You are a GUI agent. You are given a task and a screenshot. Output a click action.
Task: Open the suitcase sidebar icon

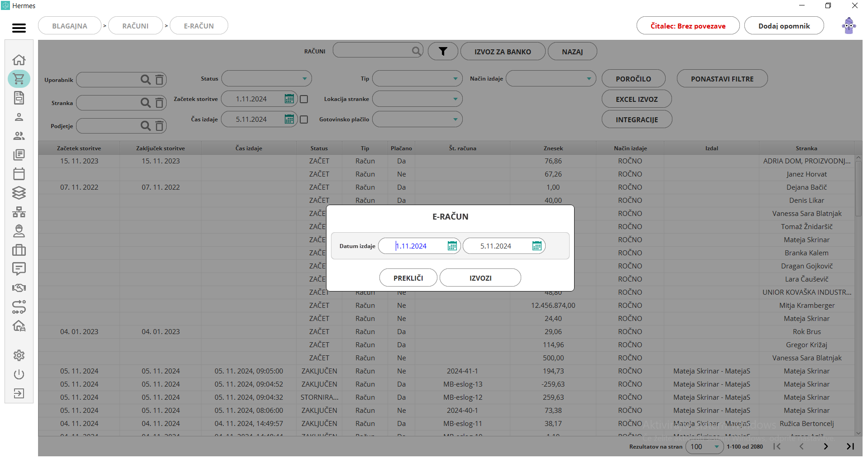click(x=19, y=250)
